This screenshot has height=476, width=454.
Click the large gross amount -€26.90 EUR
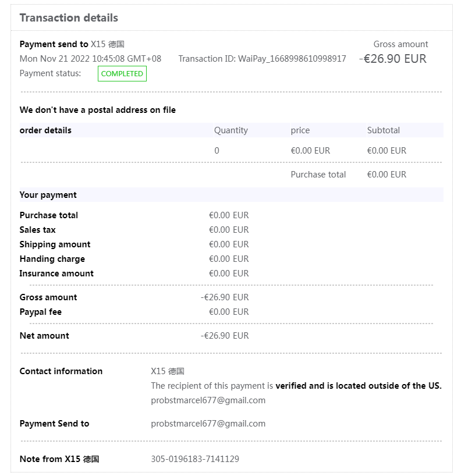click(393, 59)
